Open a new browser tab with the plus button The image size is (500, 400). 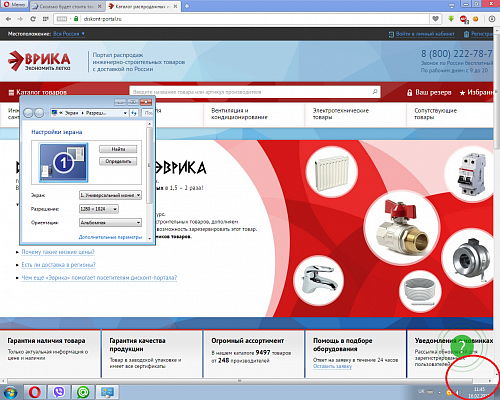coord(187,6)
